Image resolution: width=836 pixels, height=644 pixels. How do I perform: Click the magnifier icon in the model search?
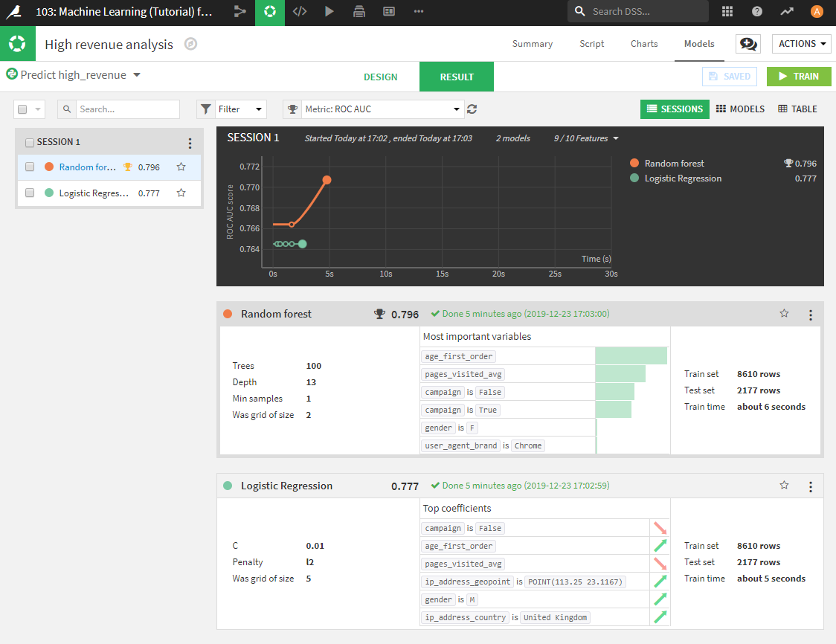point(67,109)
